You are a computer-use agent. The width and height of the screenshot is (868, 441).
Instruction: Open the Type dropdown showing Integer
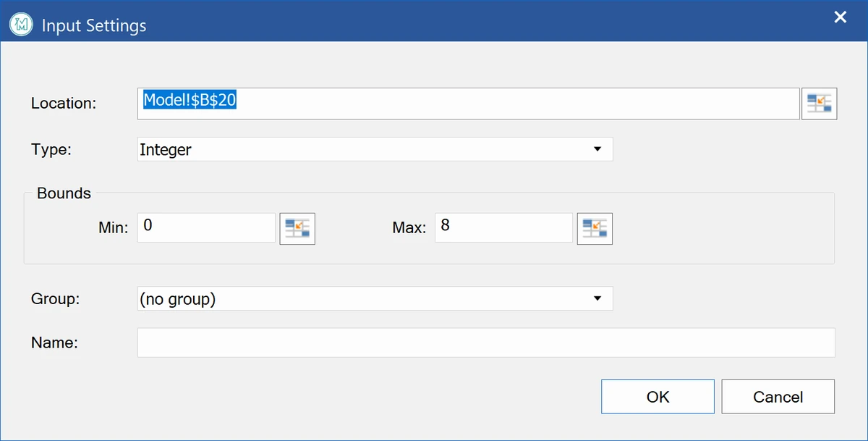[x=375, y=149]
